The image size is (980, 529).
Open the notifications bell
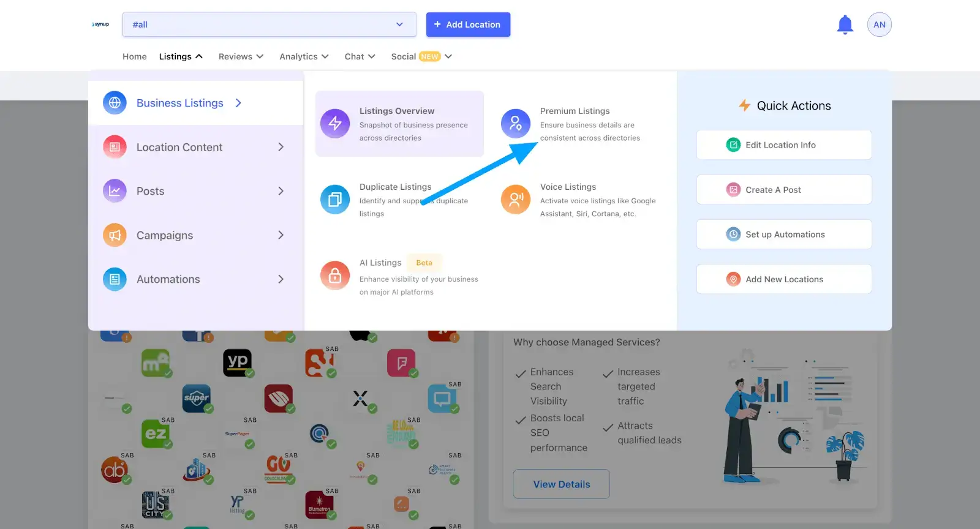[x=845, y=24]
